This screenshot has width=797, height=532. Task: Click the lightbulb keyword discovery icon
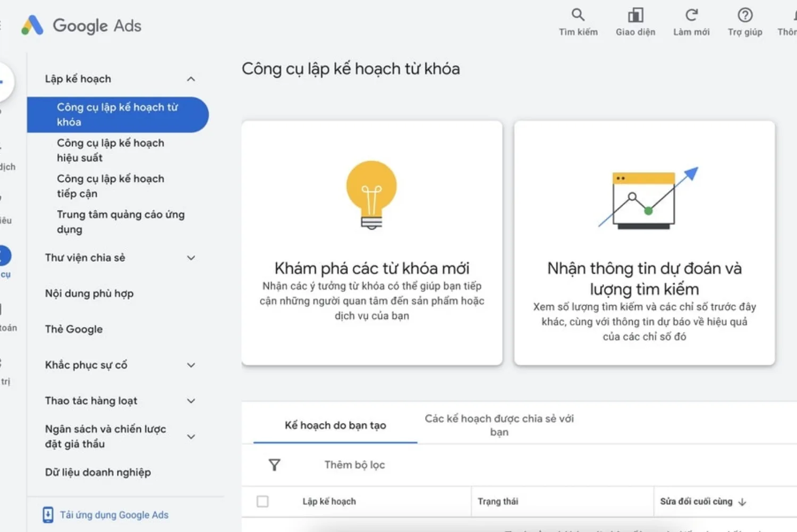pyautogui.click(x=371, y=195)
